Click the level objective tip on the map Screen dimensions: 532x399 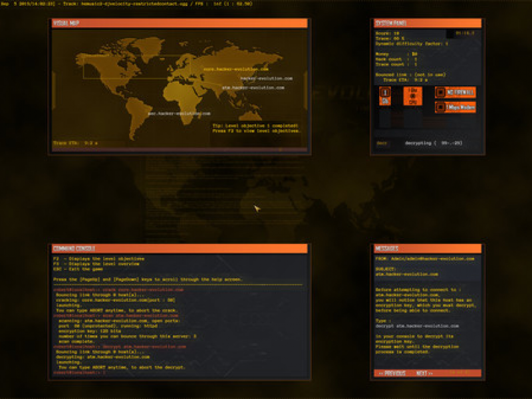click(256, 128)
